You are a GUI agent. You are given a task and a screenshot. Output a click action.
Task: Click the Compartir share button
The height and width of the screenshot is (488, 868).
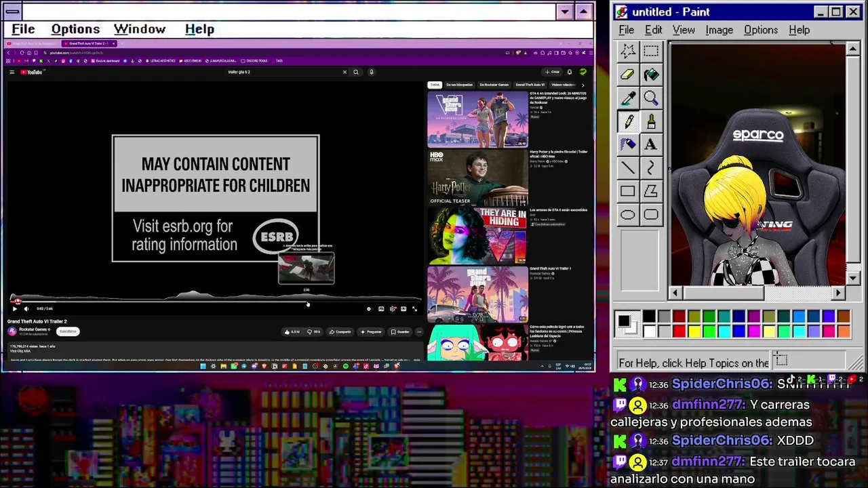(340, 331)
